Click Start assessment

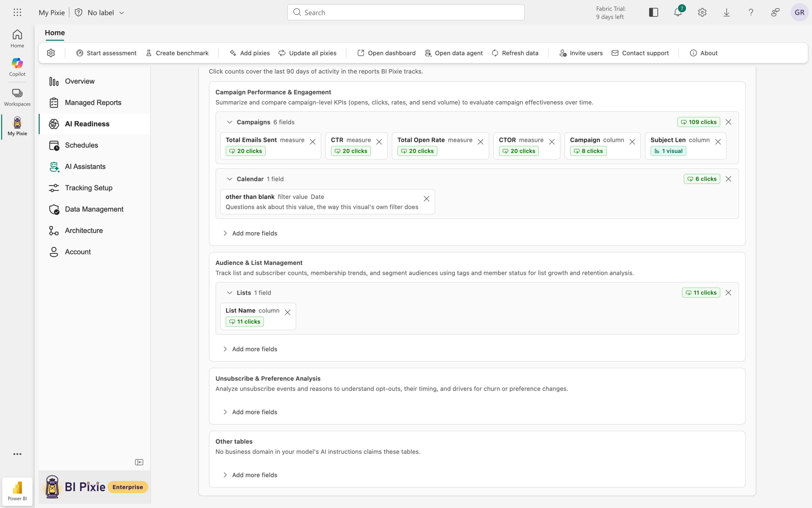coord(106,53)
